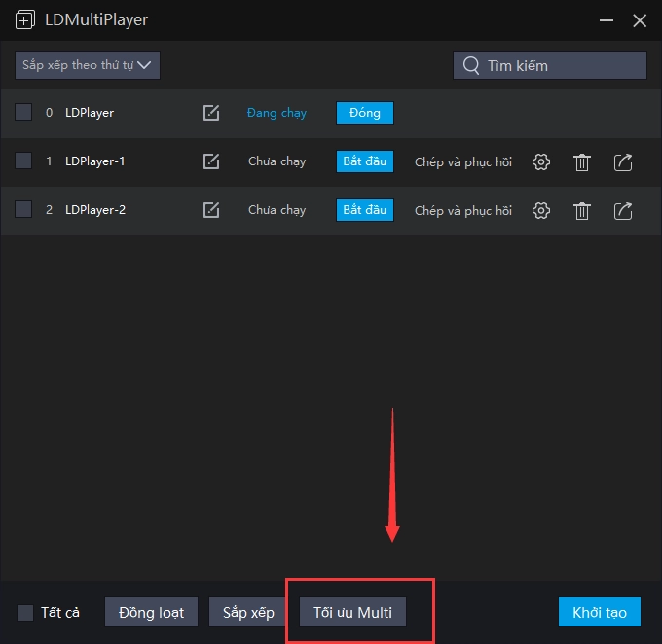The image size is (662, 644).
Task: Click the edit icon for LDPlayer-1
Action: pos(211,161)
